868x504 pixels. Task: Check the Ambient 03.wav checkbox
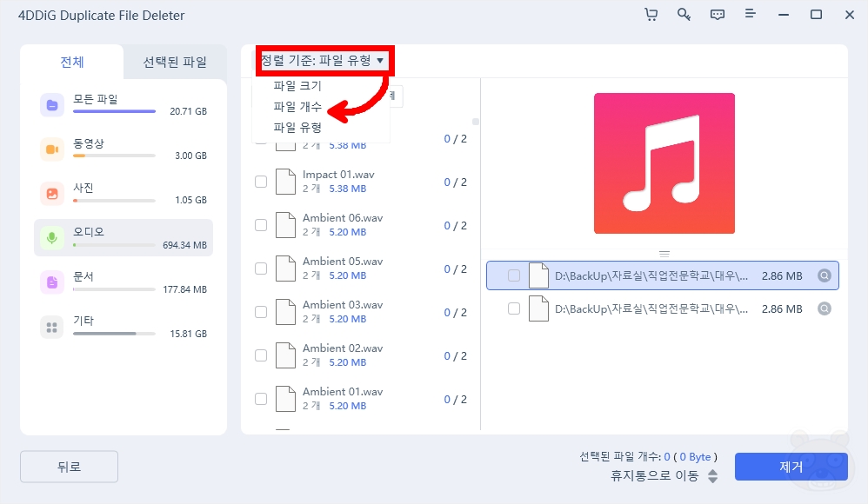[261, 312]
